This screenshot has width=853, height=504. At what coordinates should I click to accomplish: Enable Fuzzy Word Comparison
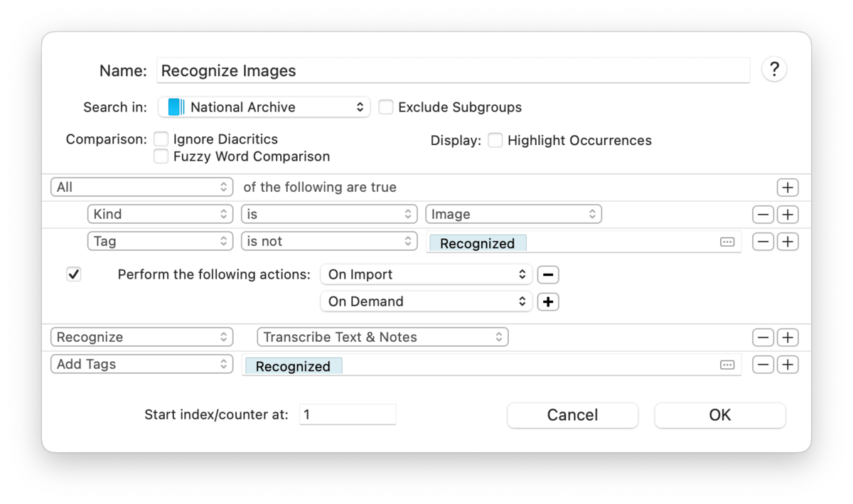161,156
